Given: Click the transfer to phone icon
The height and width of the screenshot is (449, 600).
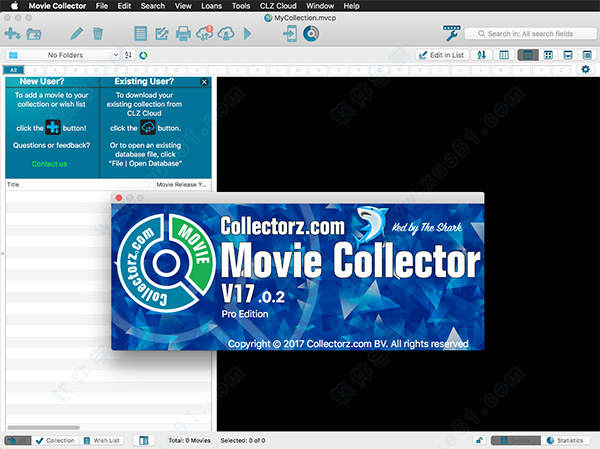Looking at the screenshot, I should (290, 34).
